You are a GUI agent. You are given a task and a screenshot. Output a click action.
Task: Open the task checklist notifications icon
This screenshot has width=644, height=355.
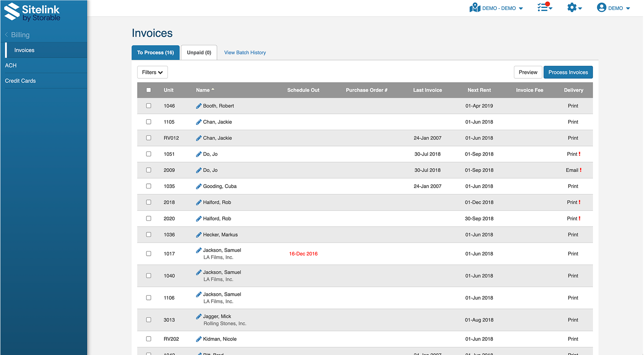[x=544, y=8]
